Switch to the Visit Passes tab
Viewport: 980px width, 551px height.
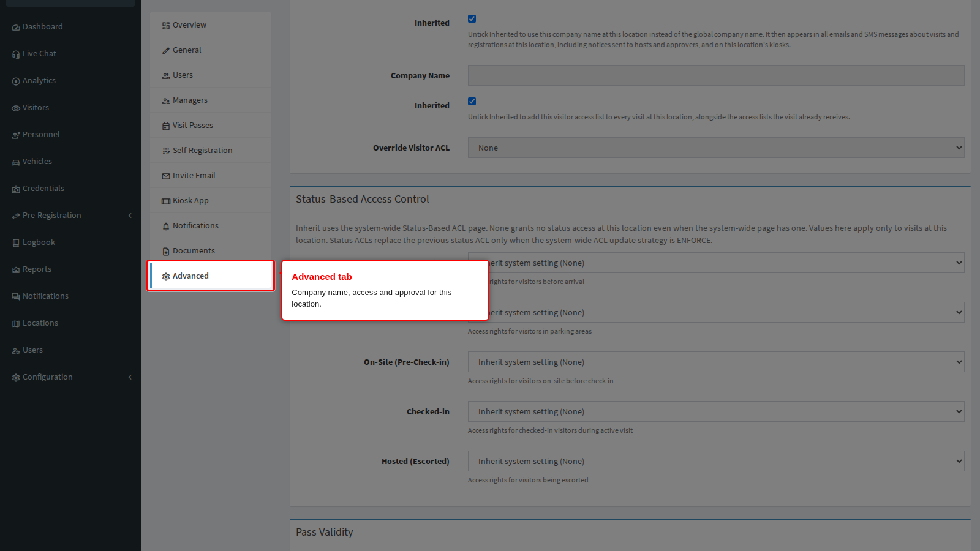point(211,126)
